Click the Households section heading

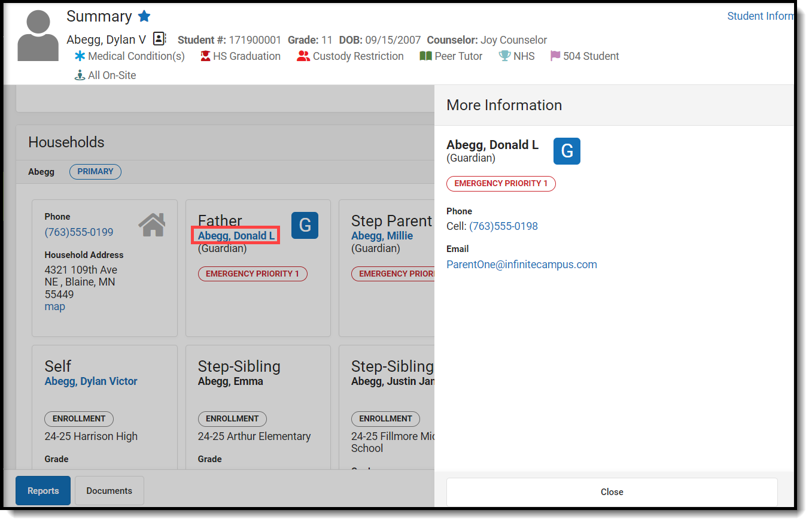(x=66, y=142)
